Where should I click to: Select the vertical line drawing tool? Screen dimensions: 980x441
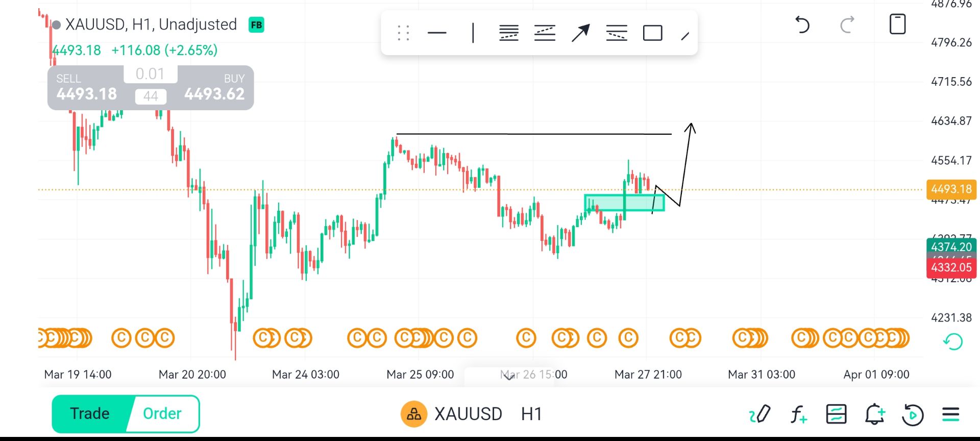[473, 33]
